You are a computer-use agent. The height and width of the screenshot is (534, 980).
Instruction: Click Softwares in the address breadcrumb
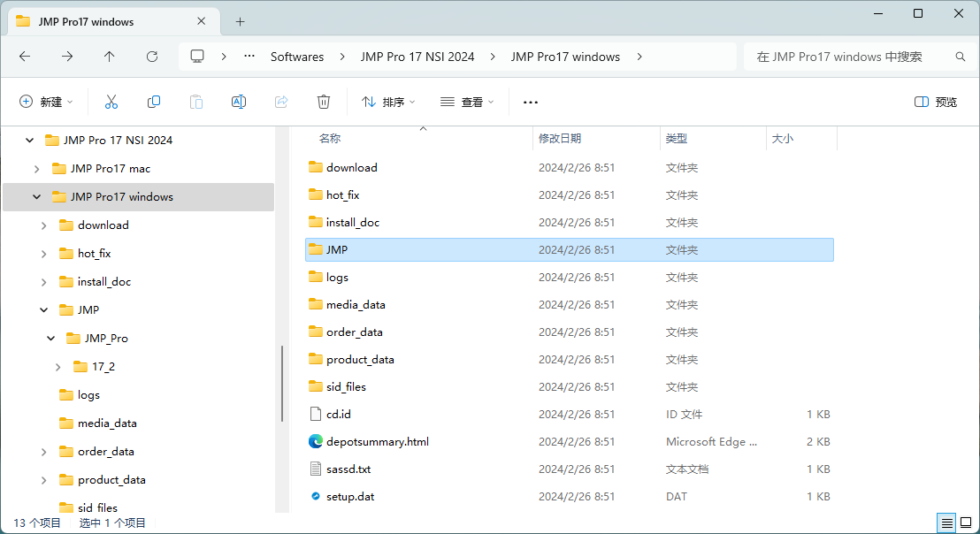coord(297,57)
